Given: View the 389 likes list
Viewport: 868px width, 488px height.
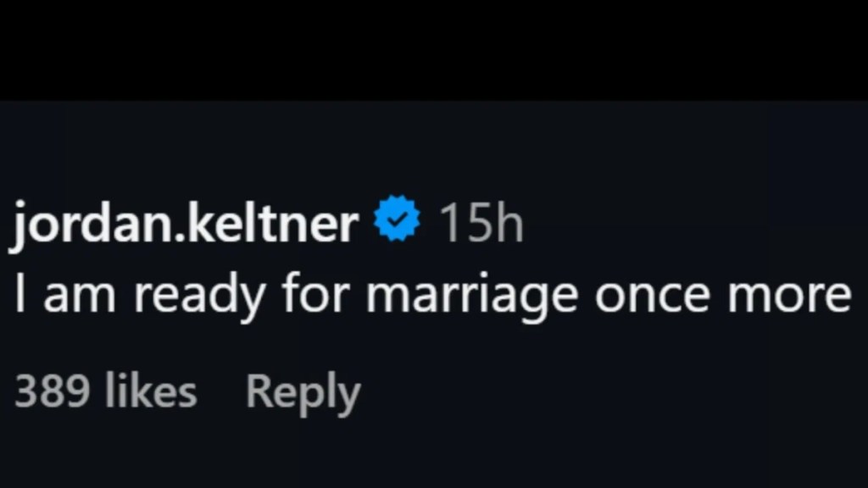Looking at the screenshot, I should 105,392.
